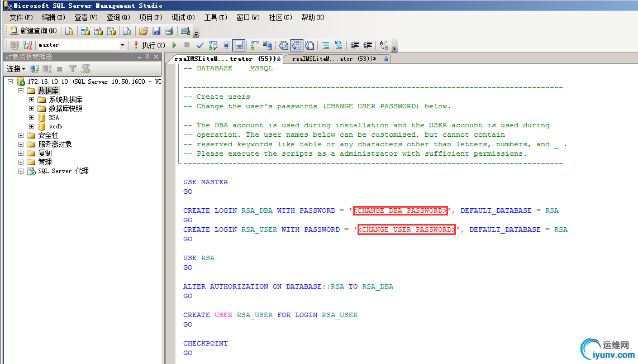Click the Uncomment selected lines icon

click(338, 45)
